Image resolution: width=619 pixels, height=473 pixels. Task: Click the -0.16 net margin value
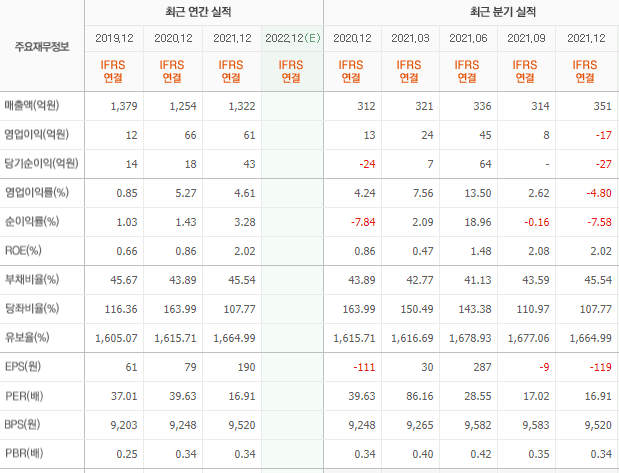(x=536, y=222)
